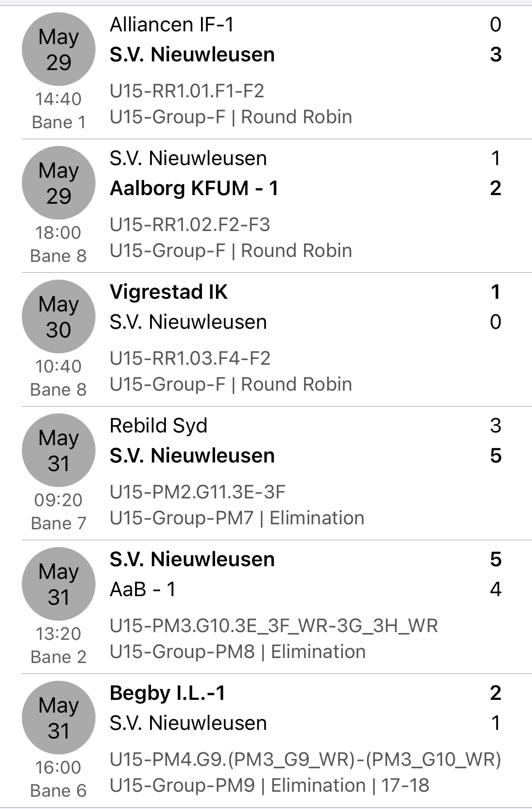Tap the May 31 date circle at 13:20
Image resolution: width=532 pixels, height=809 pixels.
(x=59, y=584)
